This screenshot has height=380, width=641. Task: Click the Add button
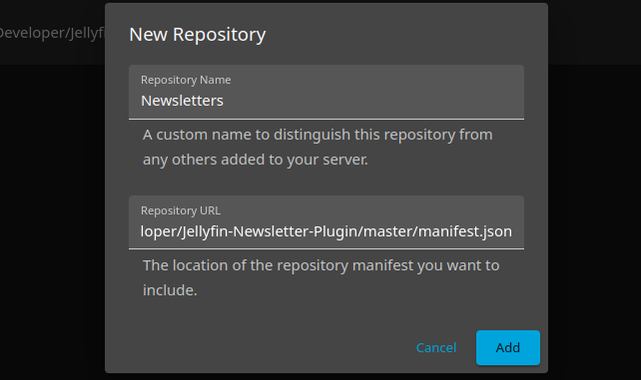coord(508,347)
